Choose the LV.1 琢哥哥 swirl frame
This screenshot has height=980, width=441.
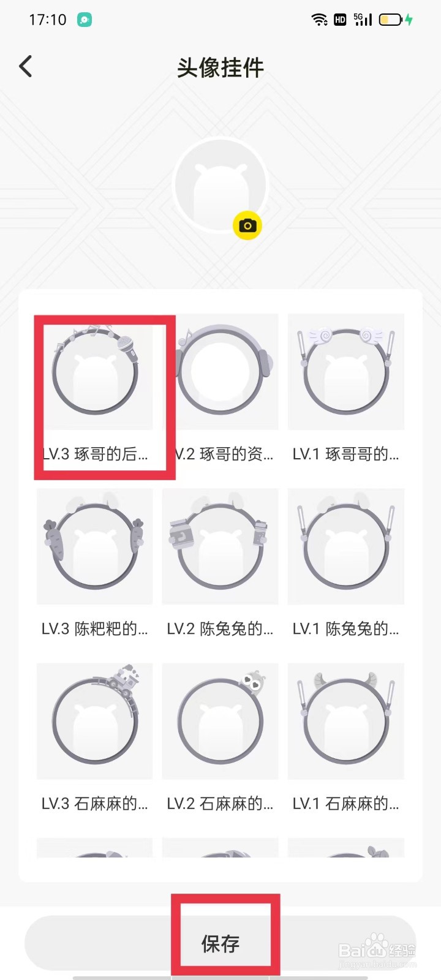tap(346, 372)
